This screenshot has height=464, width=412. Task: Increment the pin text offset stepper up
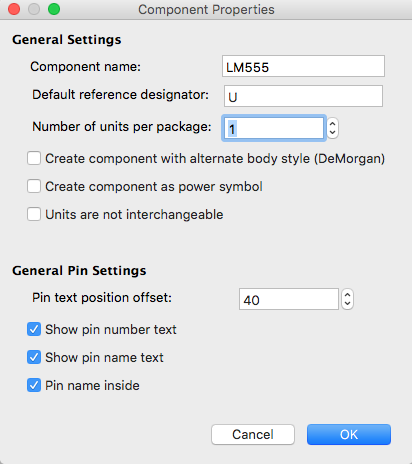347,295
